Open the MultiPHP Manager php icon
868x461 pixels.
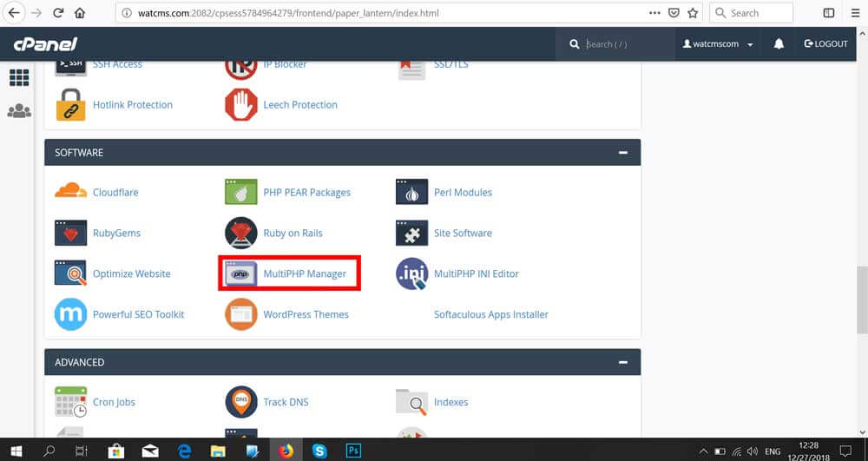coord(240,273)
